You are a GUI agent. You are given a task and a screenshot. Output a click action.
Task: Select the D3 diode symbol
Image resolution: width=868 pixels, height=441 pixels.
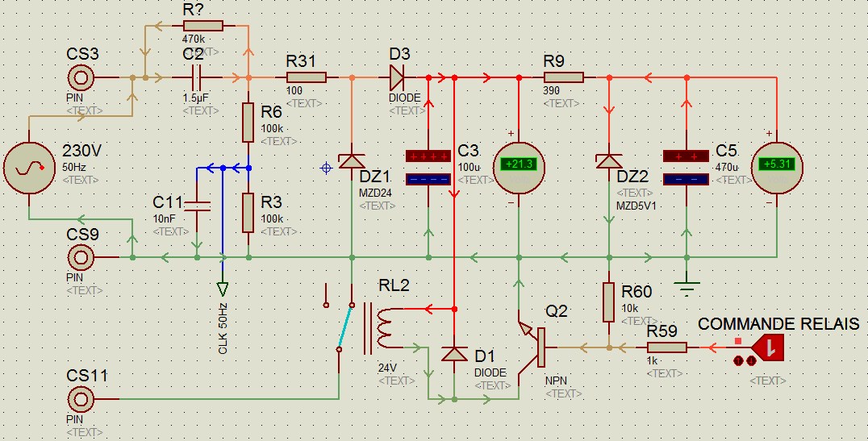[398, 78]
